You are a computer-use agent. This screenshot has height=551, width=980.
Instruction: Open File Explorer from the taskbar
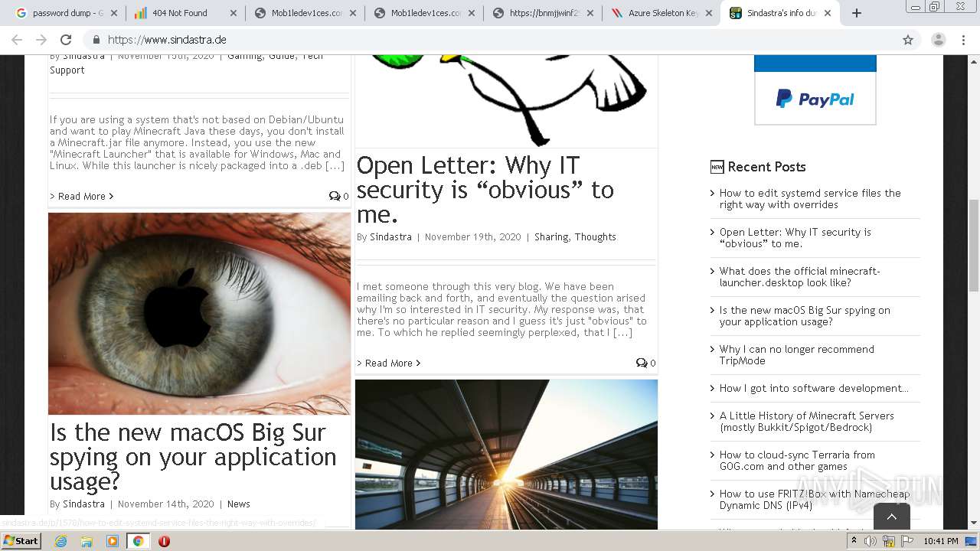pyautogui.click(x=87, y=541)
